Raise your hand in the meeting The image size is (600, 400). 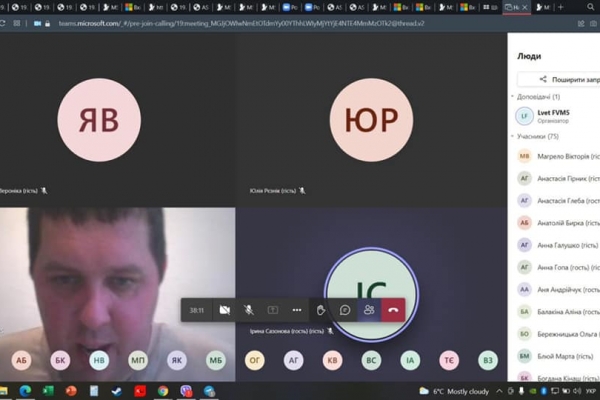click(x=321, y=310)
